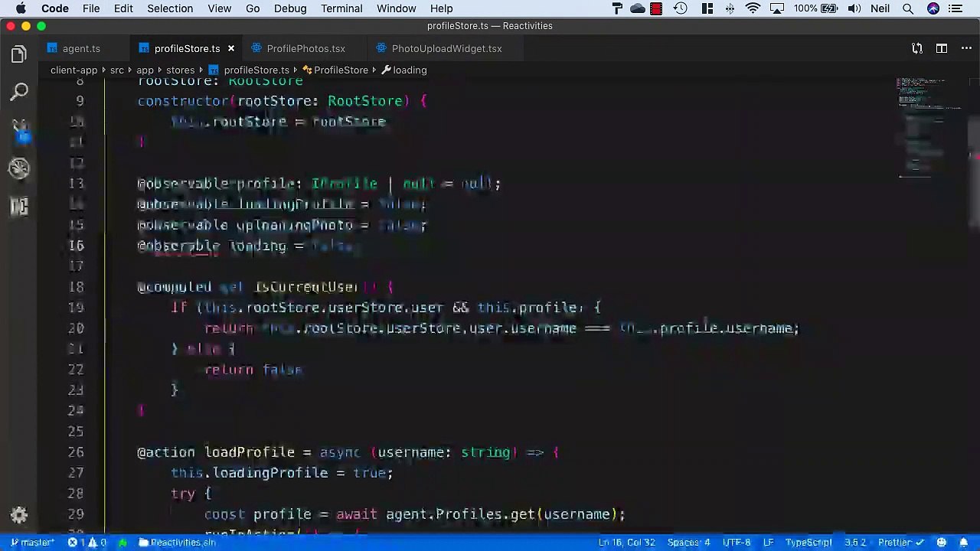This screenshot has width=980, height=551.
Task: Click line number 26 in the gutter
Action: point(76,452)
